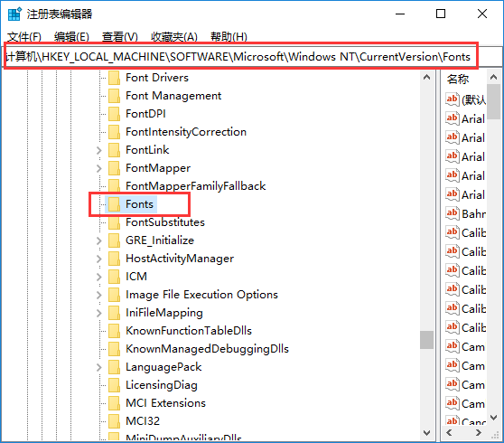Minimize the Registry Editor window
The width and height of the screenshot is (504, 443).
400,14
